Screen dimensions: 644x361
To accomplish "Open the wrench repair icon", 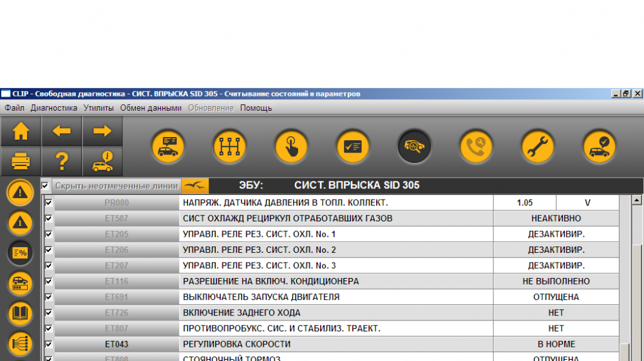I will point(538,147).
